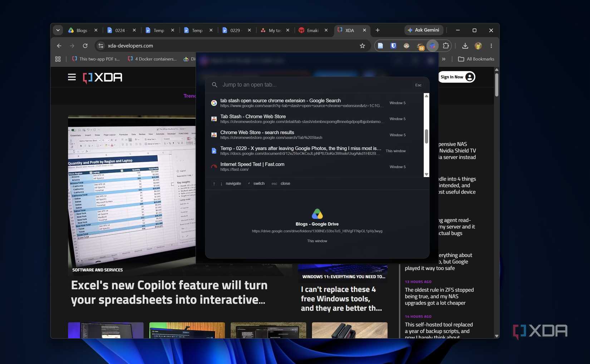Open the Excel Copilot feature article headline

[169, 292]
